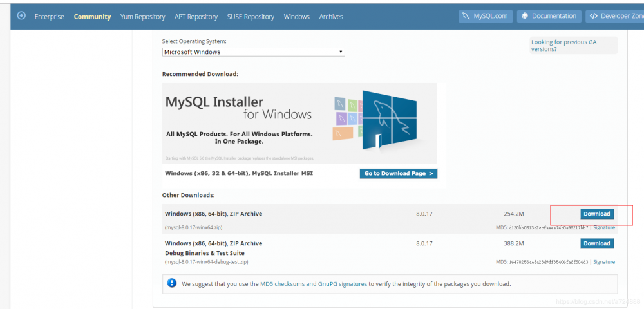Open the Archives tab
This screenshot has width=644, height=309.
point(331,17)
